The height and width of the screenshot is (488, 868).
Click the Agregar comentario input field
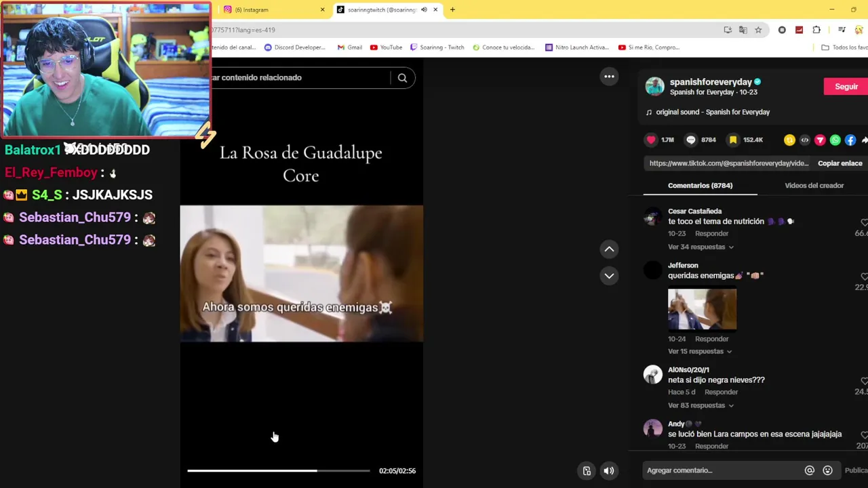tap(722, 470)
